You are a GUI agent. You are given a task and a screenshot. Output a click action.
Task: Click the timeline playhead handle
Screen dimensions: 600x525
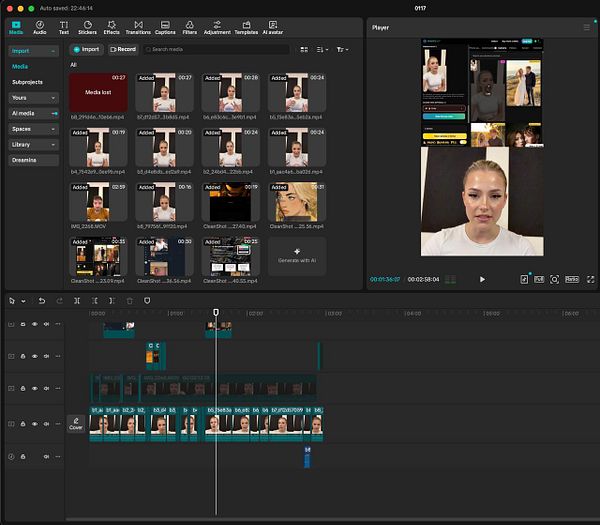click(216, 312)
